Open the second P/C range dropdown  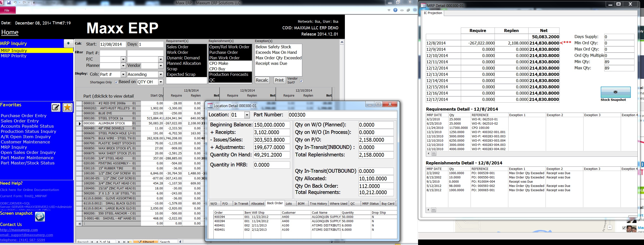pos(161,59)
